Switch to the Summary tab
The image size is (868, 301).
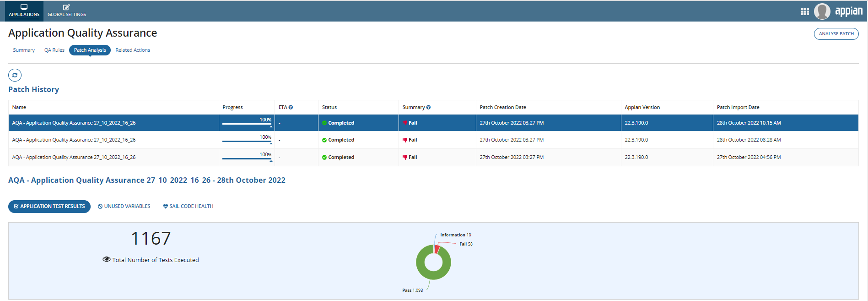pyautogui.click(x=24, y=50)
